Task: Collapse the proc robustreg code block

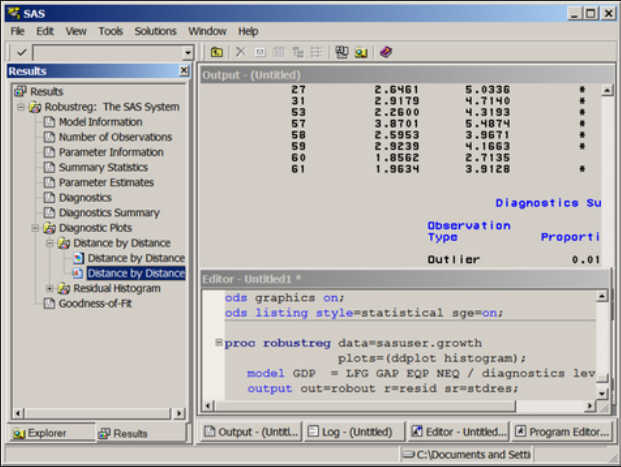Action: click(x=218, y=342)
